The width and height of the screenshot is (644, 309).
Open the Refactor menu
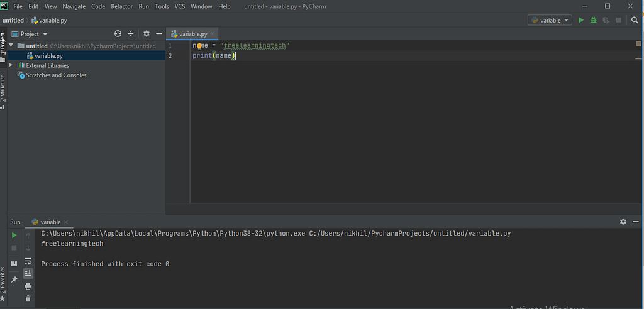coord(121,6)
